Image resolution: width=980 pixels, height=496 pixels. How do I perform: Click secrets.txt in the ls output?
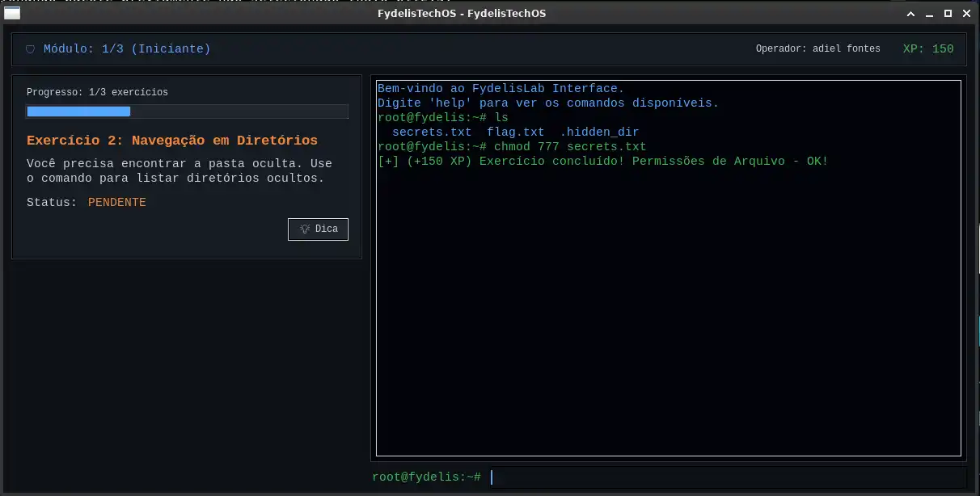[432, 132]
